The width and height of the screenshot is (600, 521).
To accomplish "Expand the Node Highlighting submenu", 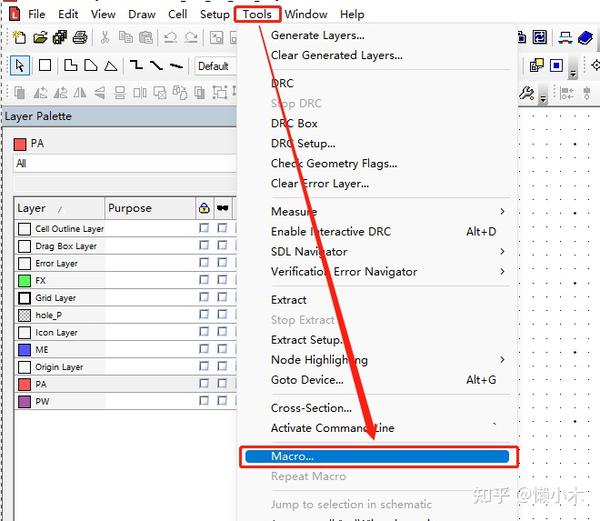I will [390, 360].
